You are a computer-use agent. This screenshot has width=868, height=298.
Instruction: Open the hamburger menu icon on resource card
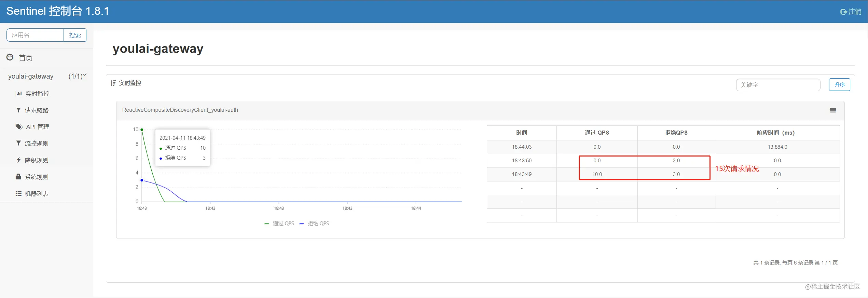point(833,110)
